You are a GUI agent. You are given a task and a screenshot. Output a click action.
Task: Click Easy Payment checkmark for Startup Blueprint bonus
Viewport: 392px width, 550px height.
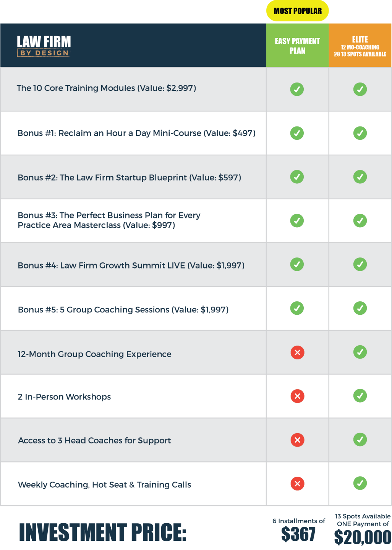pos(297,177)
